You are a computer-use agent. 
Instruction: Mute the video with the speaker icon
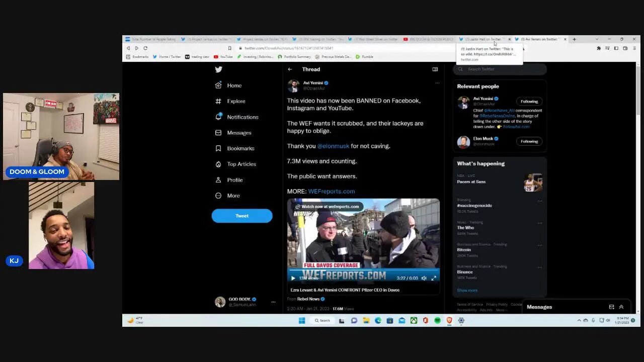click(424, 278)
